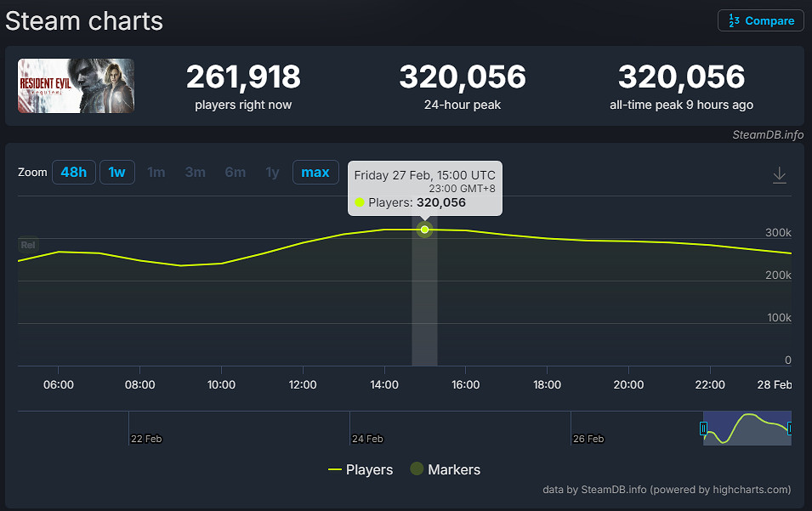Click the 24 Feb mark in navigator
Screen dimensions: 812x511
368,439
